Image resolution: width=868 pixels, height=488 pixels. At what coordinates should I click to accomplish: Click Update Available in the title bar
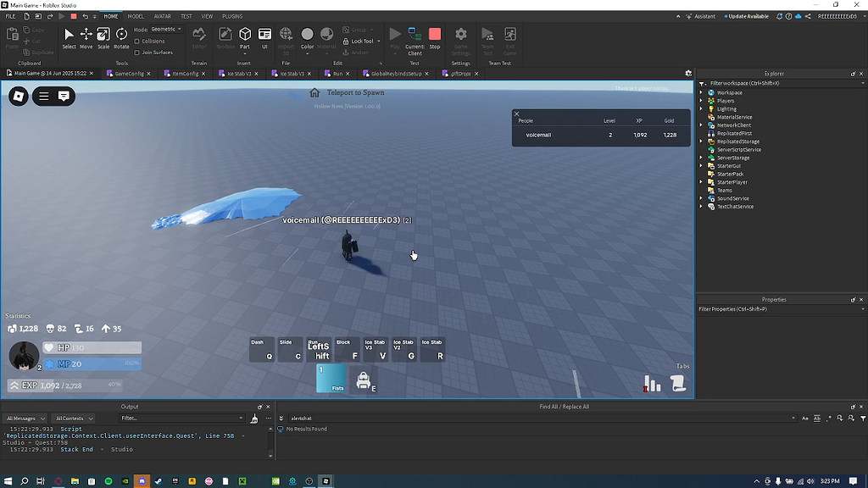pyautogui.click(x=749, y=15)
